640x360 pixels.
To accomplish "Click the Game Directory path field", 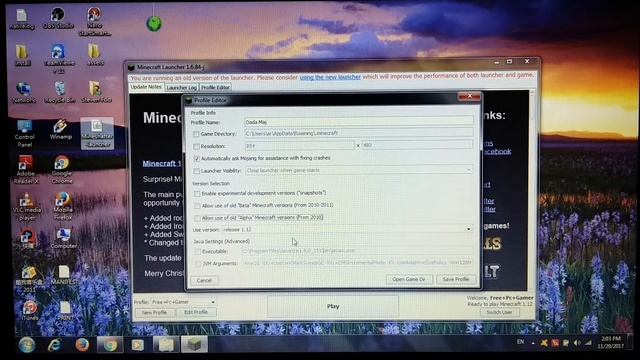I will click(x=358, y=133).
